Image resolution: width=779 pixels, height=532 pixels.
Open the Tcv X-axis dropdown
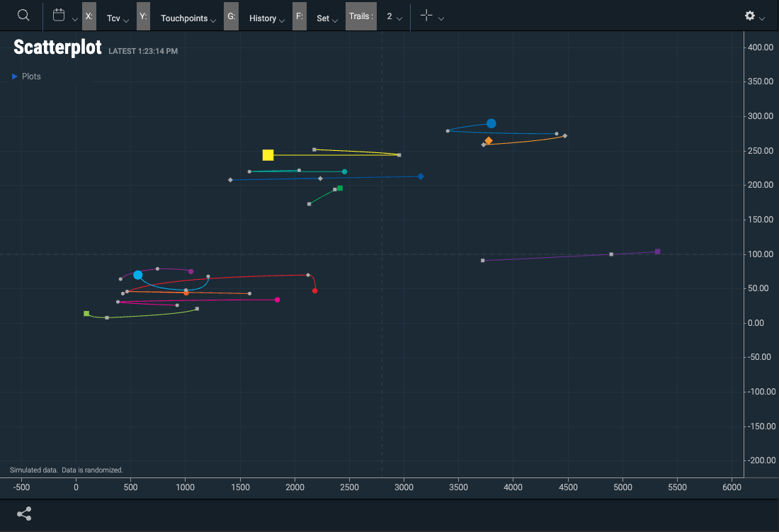[x=117, y=19]
